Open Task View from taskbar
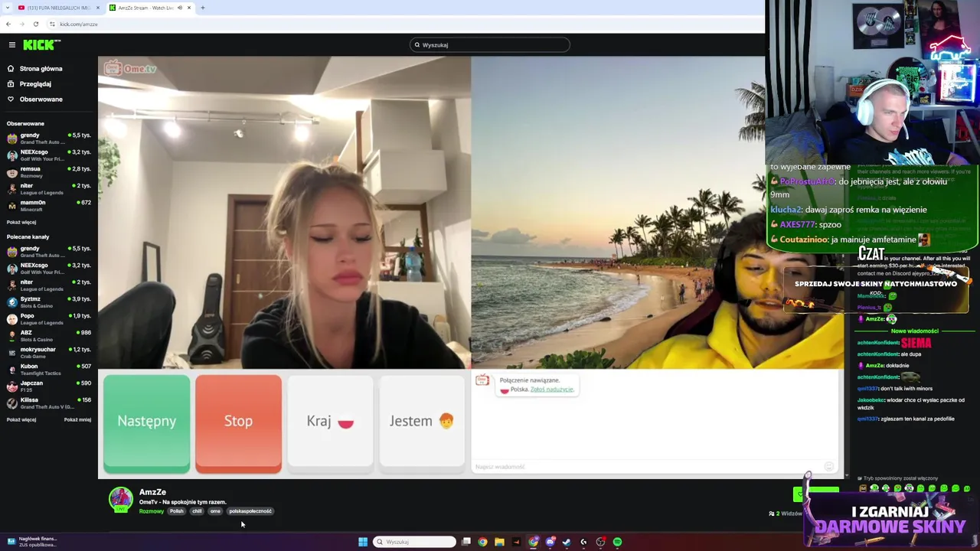 click(466, 542)
